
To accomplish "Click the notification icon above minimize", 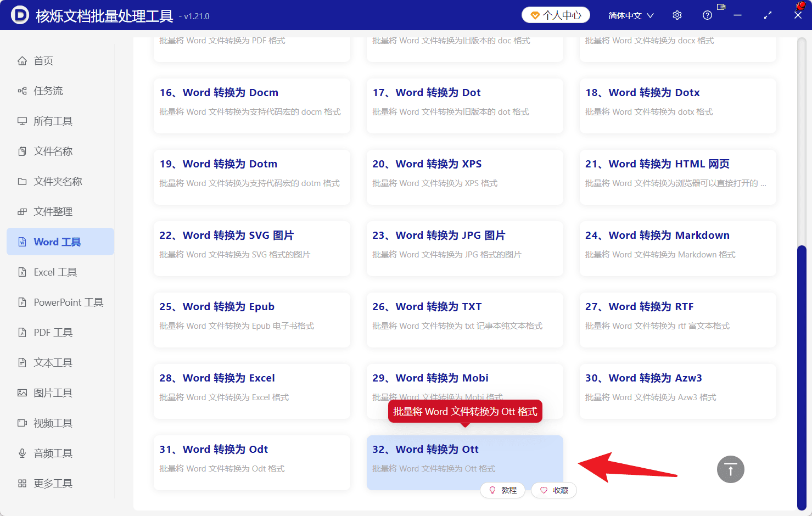I will tap(721, 7).
